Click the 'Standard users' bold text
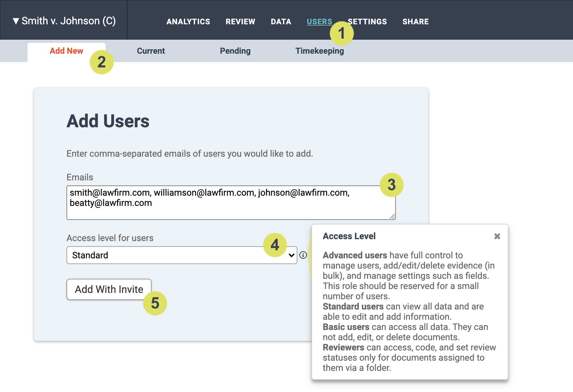Screen dimensions: 573x392 click(353, 307)
